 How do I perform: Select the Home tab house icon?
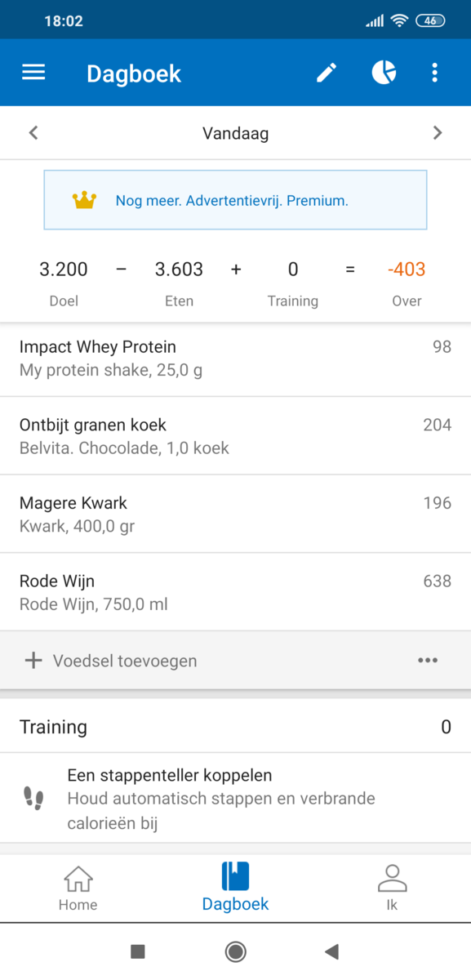click(x=78, y=877)
